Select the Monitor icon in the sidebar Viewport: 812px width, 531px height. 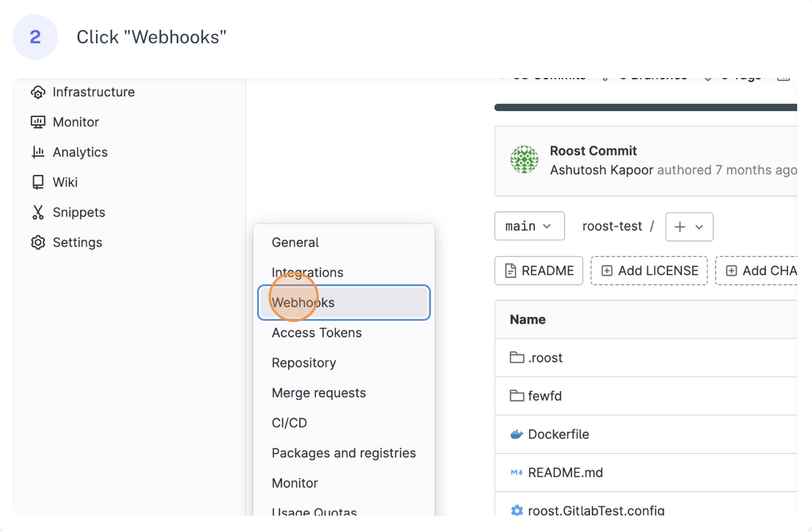(38, 122)
